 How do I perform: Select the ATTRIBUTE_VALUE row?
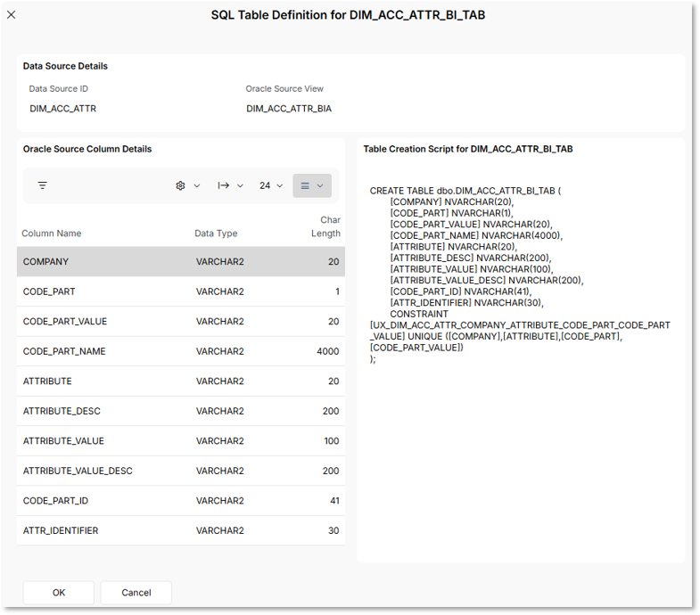(x=181, y=441)
